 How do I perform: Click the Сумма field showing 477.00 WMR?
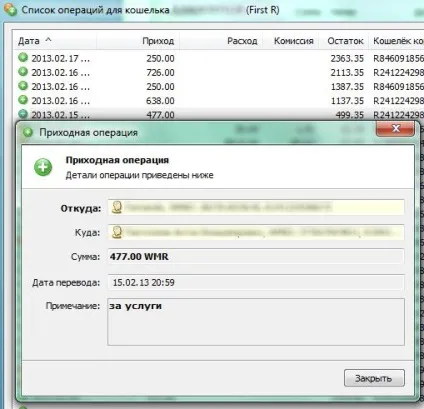256,257
